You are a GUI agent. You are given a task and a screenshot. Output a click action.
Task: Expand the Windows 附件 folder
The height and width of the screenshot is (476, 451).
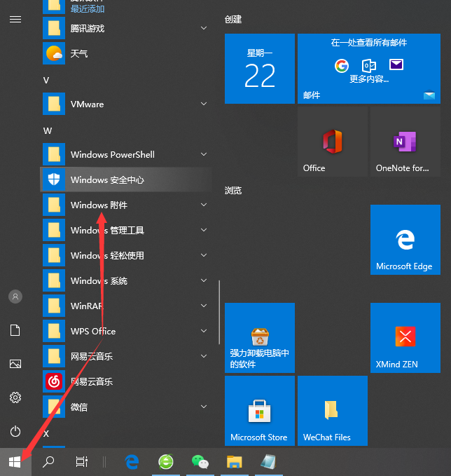(204, 205)
